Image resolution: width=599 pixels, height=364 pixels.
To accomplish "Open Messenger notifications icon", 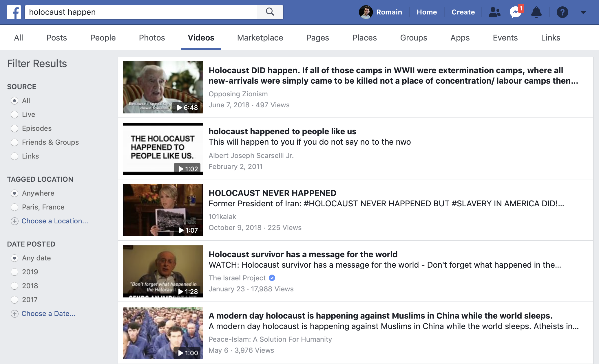I will pyautogui.click(x=516, y=12).
